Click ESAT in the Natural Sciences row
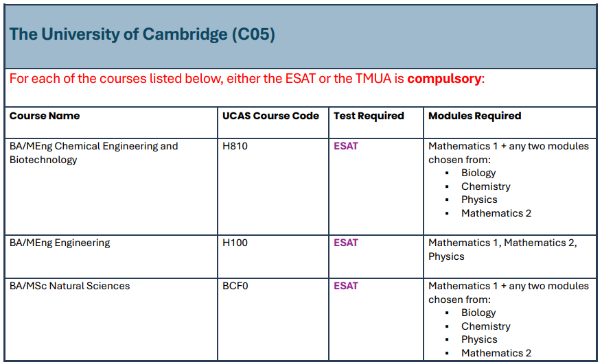This screenshot has width=602, height=364. pyautogui.click(x=346, y=286)
